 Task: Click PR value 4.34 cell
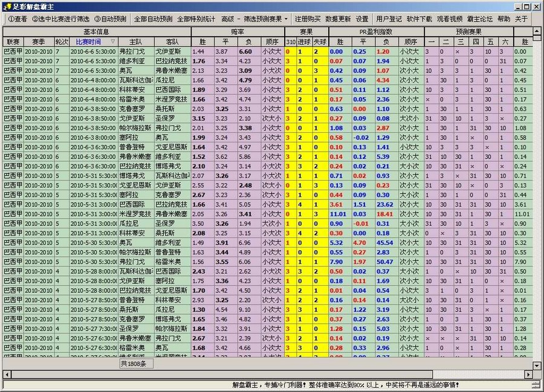[x=386, y=80]
